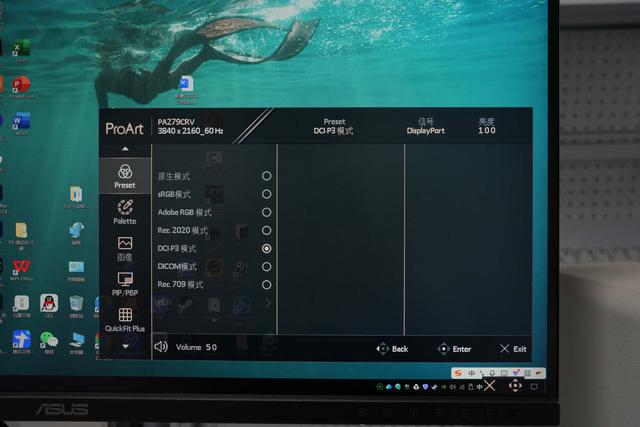
Task: Click the 中 IME indicator on taskbar
Action: point(479,387)
